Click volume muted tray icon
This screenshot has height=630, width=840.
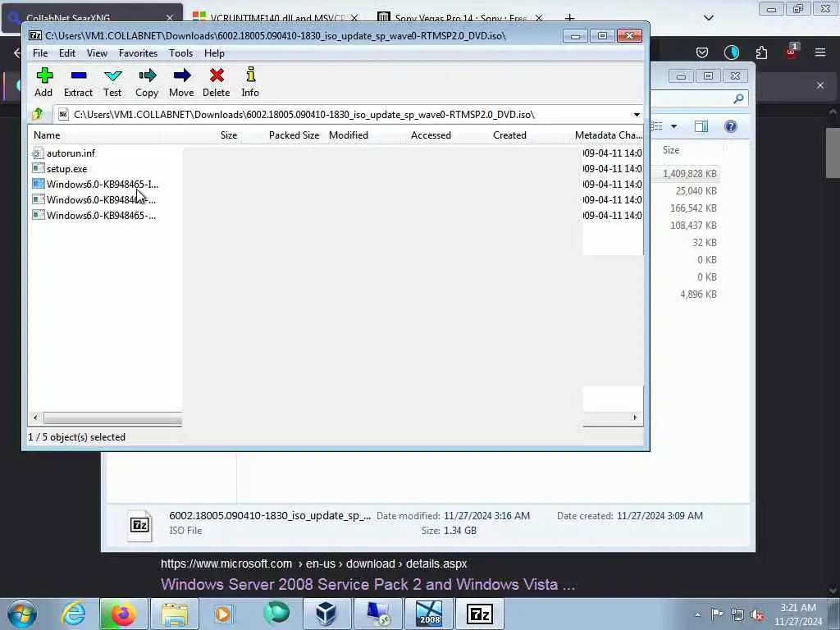click(757, 614)
